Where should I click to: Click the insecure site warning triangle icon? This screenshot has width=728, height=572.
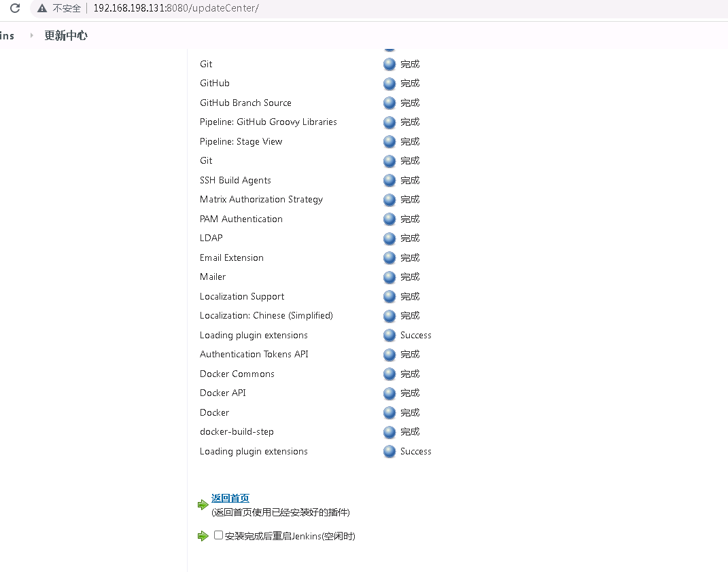click(42, 8)
